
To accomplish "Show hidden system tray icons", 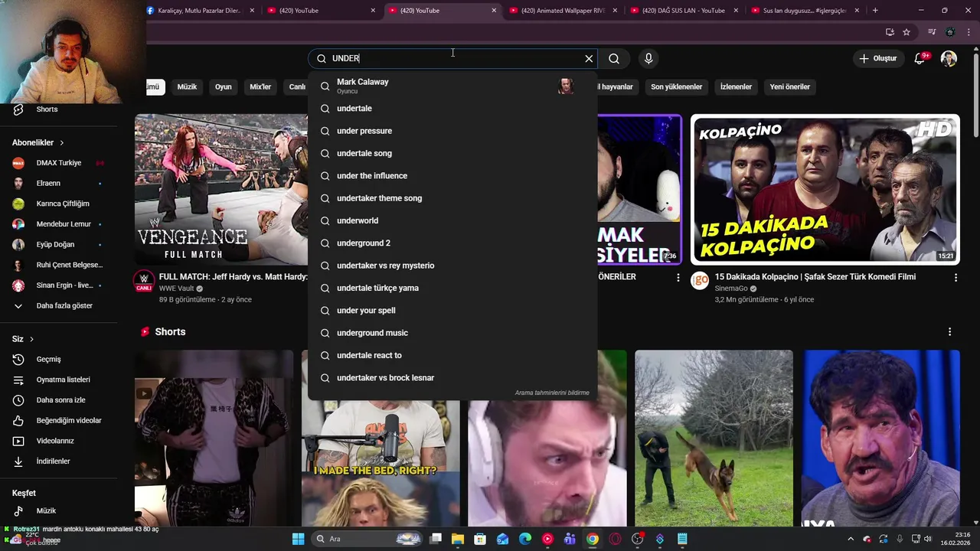I will click(850, 539).
